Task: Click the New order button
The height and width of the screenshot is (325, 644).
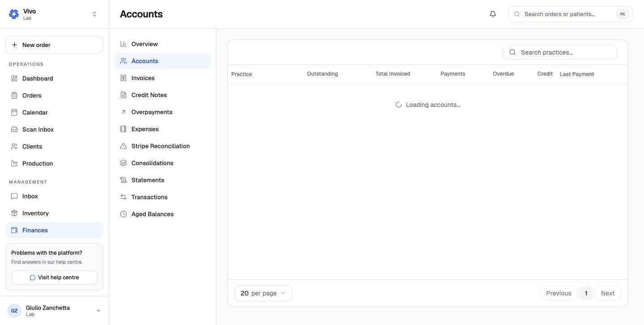Action: click(x=54, y=45)
